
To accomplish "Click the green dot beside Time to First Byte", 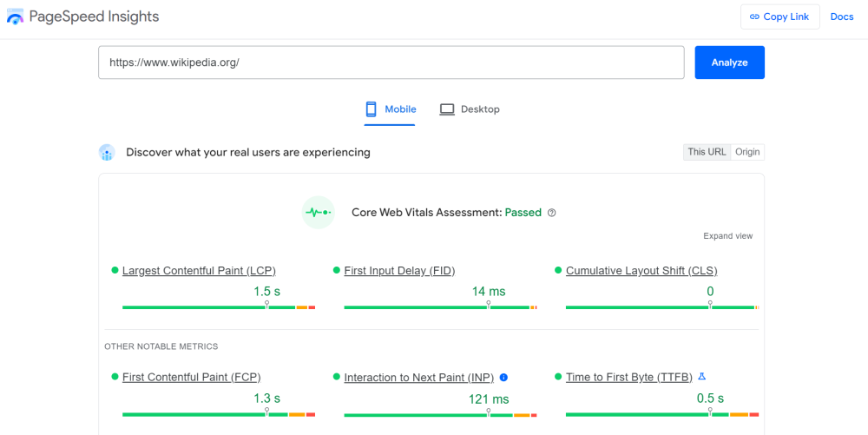I will point(558,376).
